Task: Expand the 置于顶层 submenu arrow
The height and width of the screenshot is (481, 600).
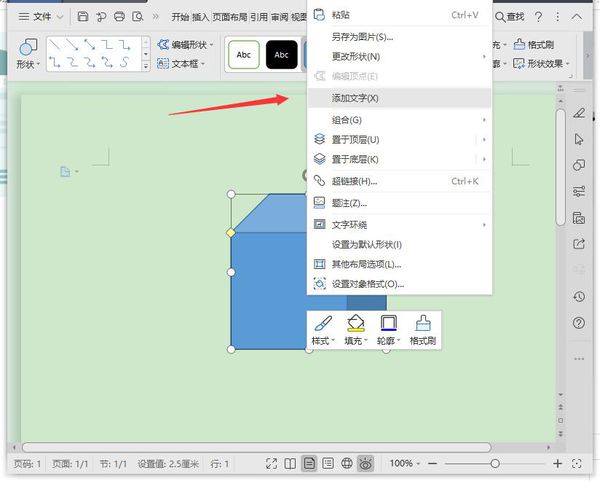Action: (484, 140)
